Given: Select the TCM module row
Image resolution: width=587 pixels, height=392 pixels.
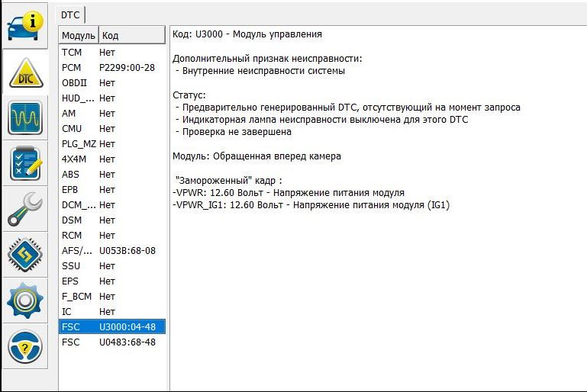Looking at the screenshot, I should (112, 52).
